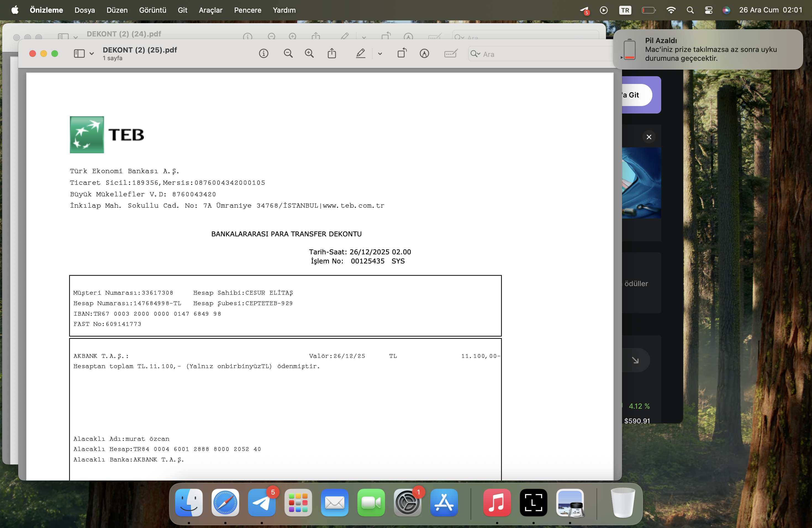The image size is (812, 528).
Task: Open Control Center in the menu bar
Action: (708, 10)
